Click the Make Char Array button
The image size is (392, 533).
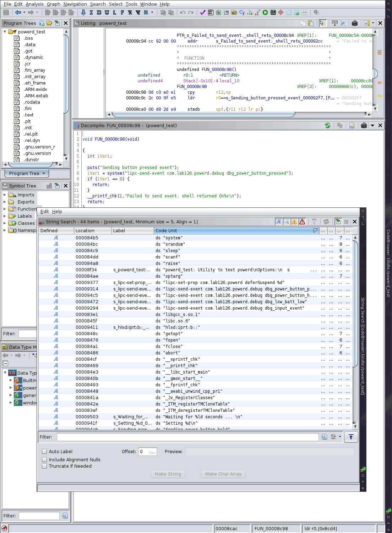[223, 474]
